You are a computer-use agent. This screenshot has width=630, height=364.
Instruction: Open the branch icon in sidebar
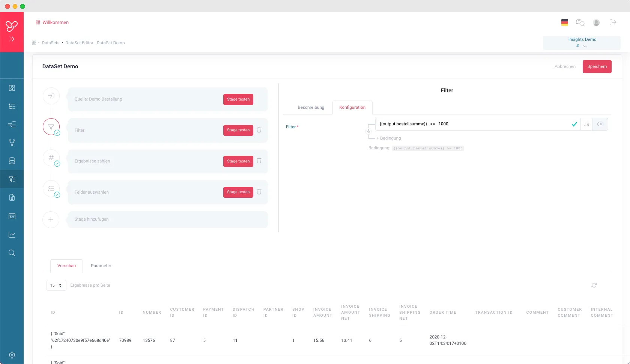tap(12, 143)
